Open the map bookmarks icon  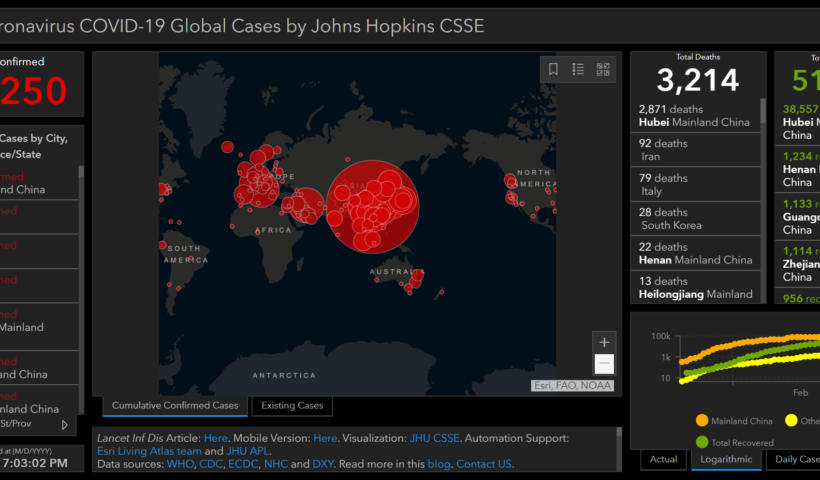tap(553, 69)
